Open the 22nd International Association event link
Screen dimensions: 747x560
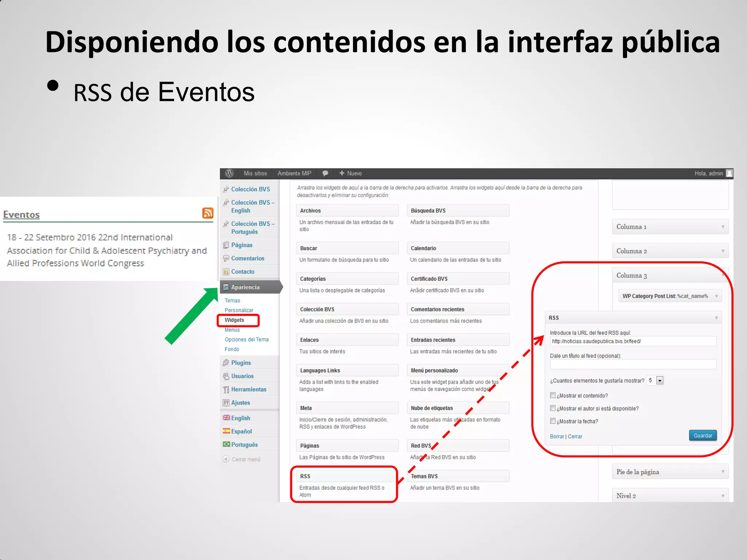pos(107,250)
